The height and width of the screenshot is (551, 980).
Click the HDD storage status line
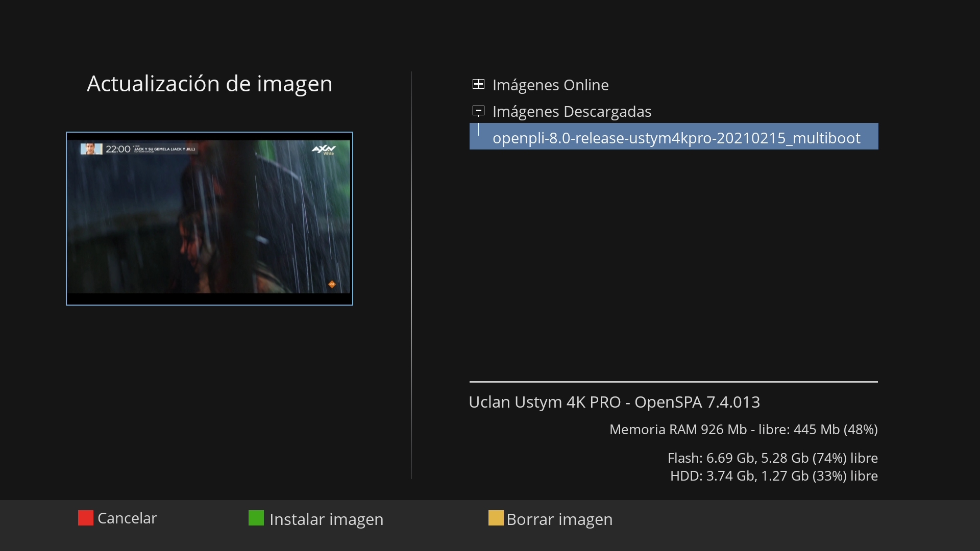774,476
